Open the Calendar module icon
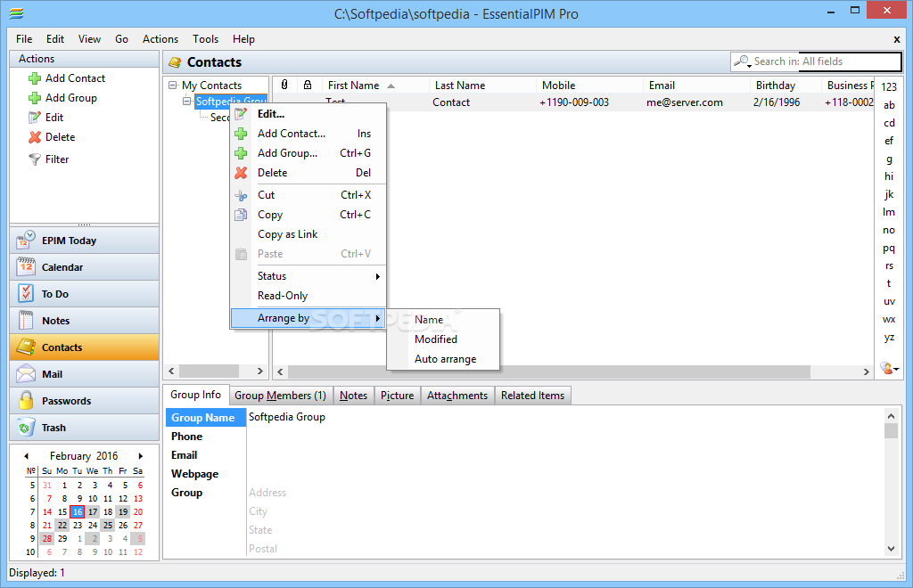This screenshot has height=588, width=913. point(26,267)
